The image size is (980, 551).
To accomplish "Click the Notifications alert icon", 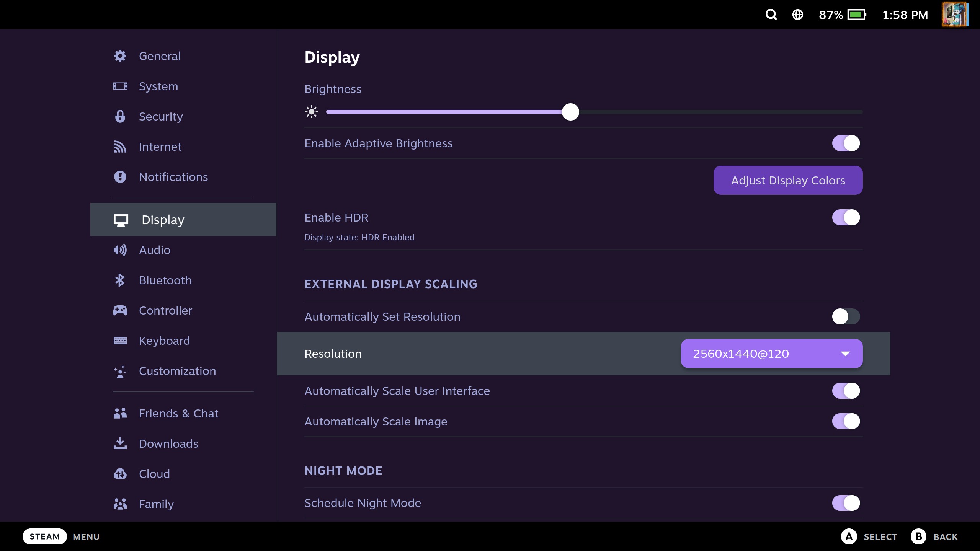I will (120, 177).
